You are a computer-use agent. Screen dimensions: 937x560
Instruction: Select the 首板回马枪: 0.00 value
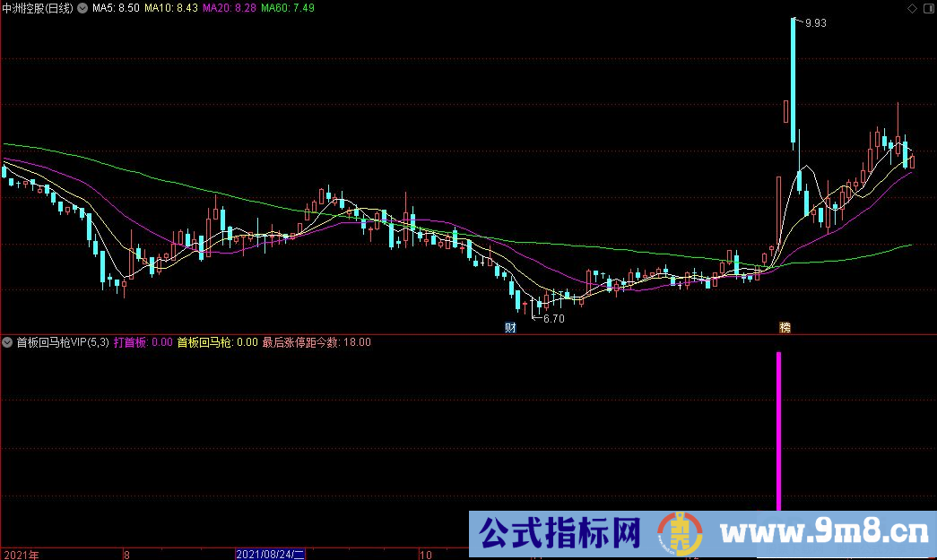(x=218, y=342)
